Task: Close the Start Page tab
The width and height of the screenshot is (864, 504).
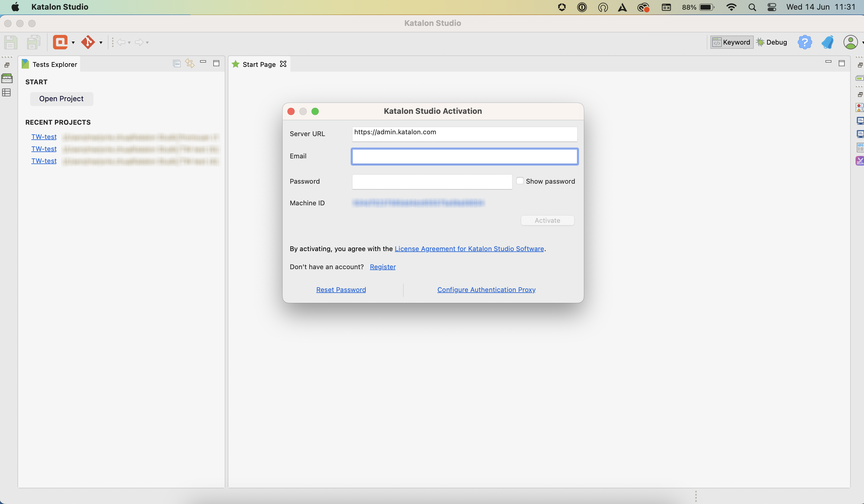Action: (283, 64)
